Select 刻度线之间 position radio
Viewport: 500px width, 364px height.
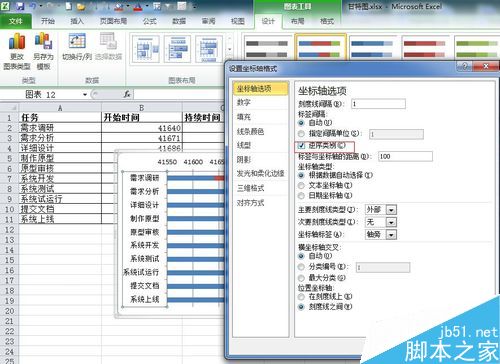(x=301, y=307)
